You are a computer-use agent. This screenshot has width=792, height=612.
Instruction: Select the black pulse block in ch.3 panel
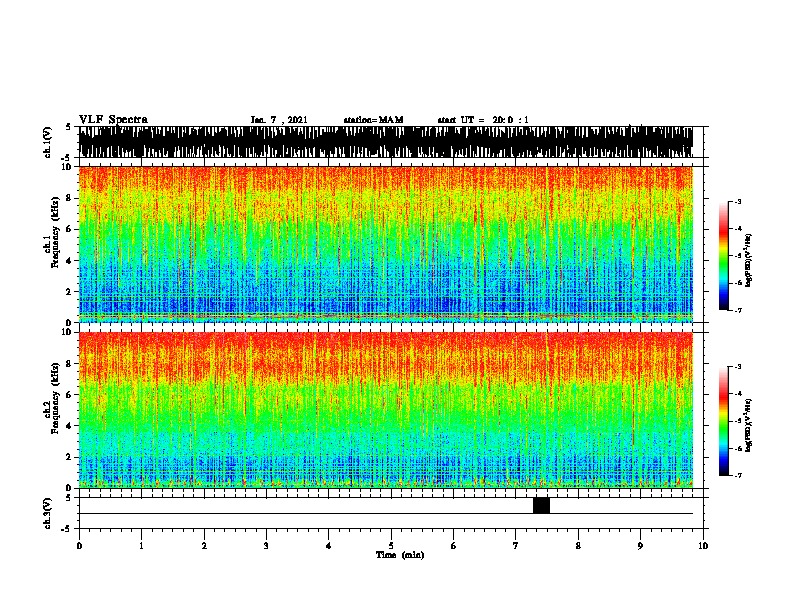pos(541,505)
